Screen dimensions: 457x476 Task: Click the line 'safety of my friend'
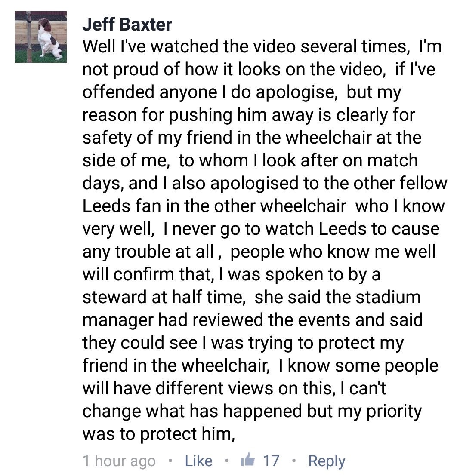[252, 138]
